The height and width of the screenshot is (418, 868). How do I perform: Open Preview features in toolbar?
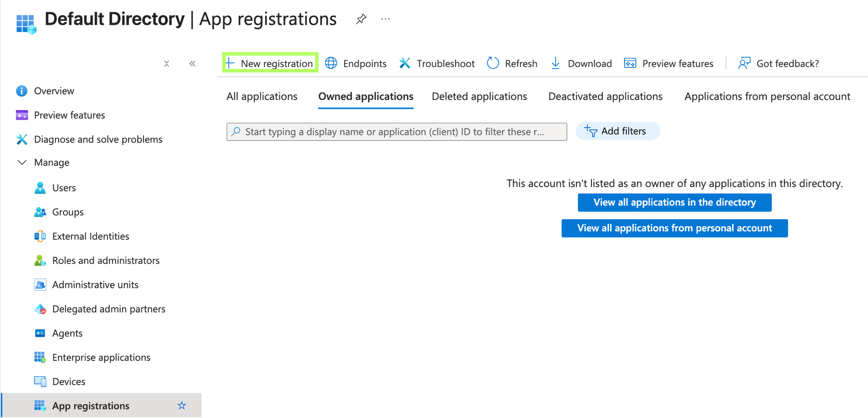point(668,63)
